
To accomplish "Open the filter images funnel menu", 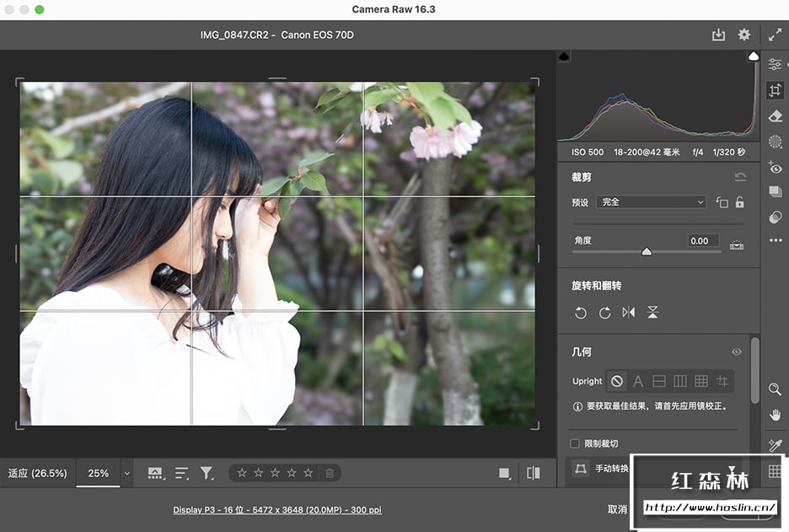I will (x=207, y=474).
